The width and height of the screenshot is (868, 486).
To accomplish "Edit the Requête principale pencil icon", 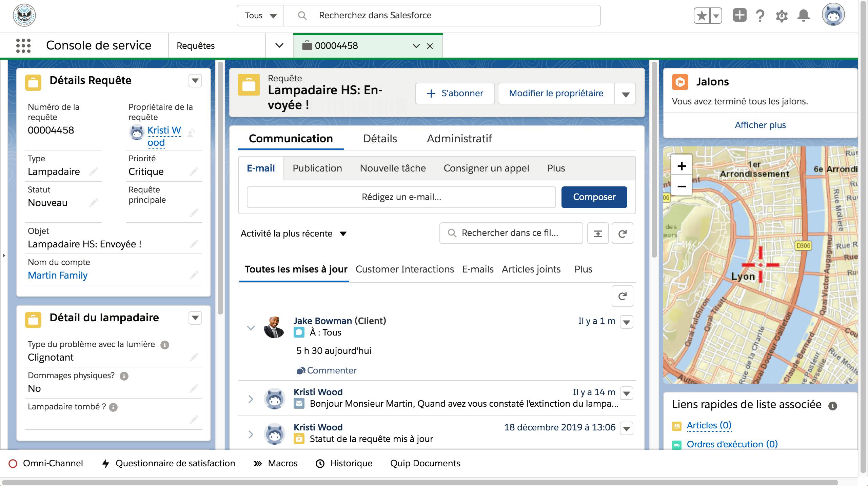I will click(x=194, y=213).
